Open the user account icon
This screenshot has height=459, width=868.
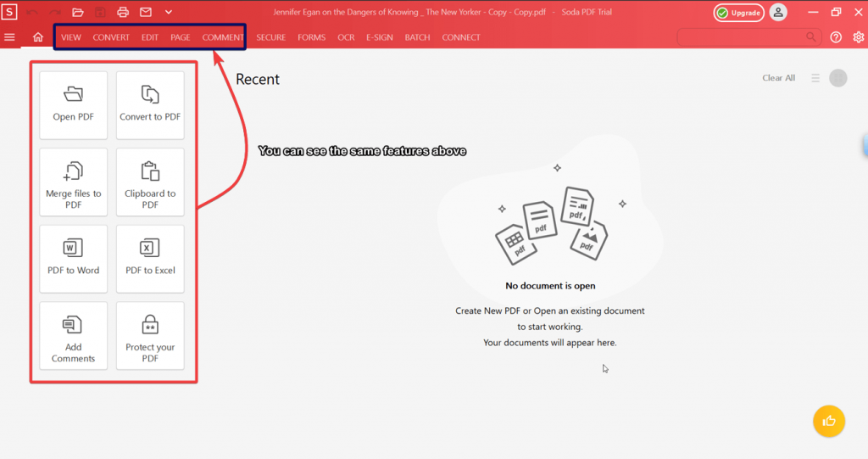(778, 12)
